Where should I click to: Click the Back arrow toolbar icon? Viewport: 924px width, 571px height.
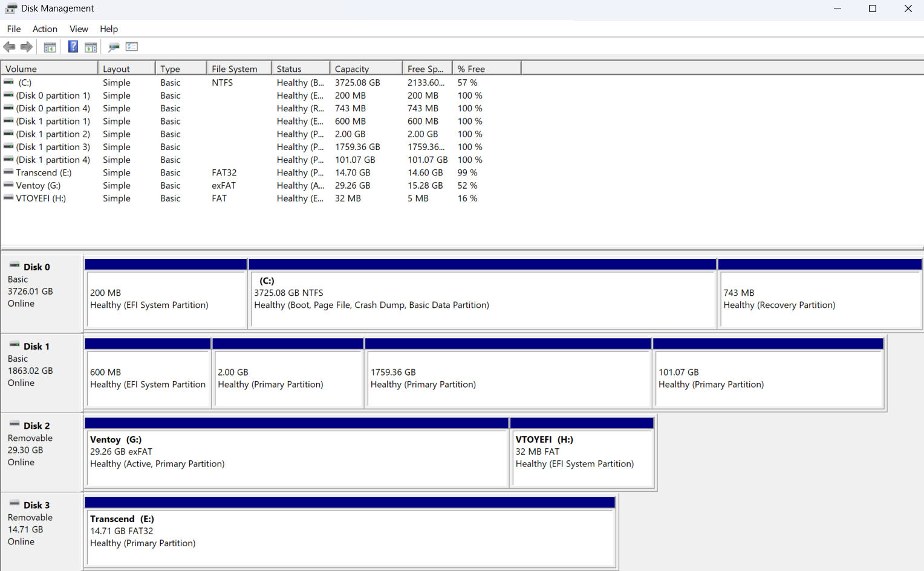point(9,47)
